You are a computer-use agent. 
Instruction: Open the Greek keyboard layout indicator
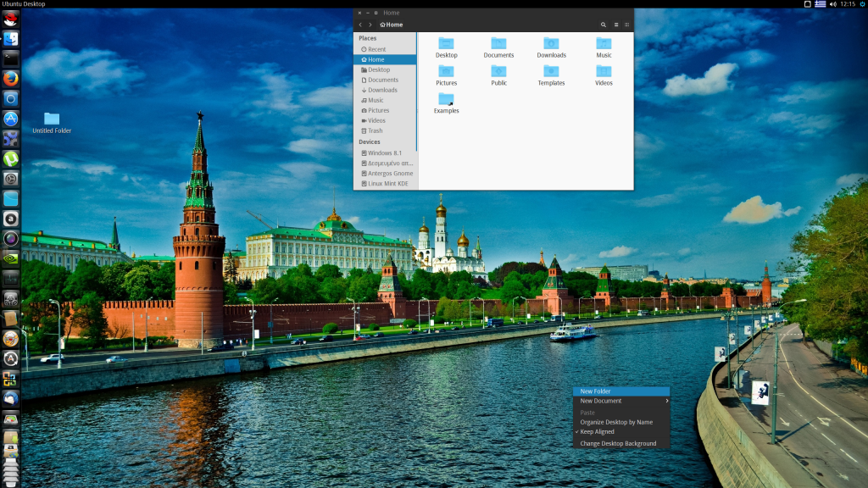(x=821, y=4)
